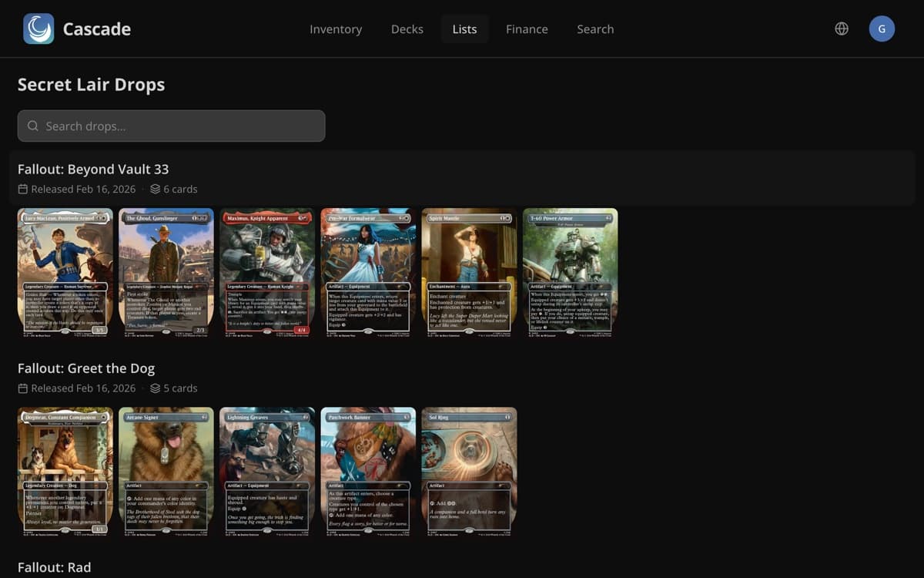Open the Fallout: Beyond Vault 33 drop
Viewport: 924px width, 578px height.
[93, 169]
